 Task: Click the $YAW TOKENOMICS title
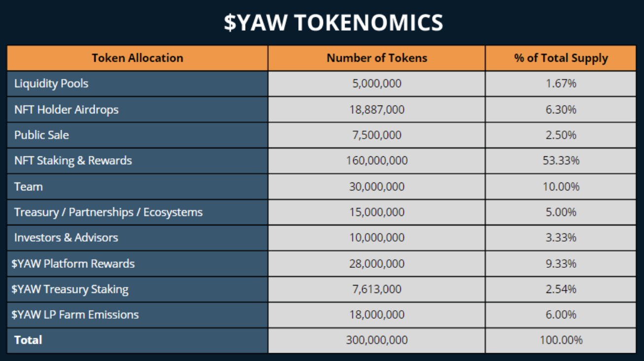(333, 23)
